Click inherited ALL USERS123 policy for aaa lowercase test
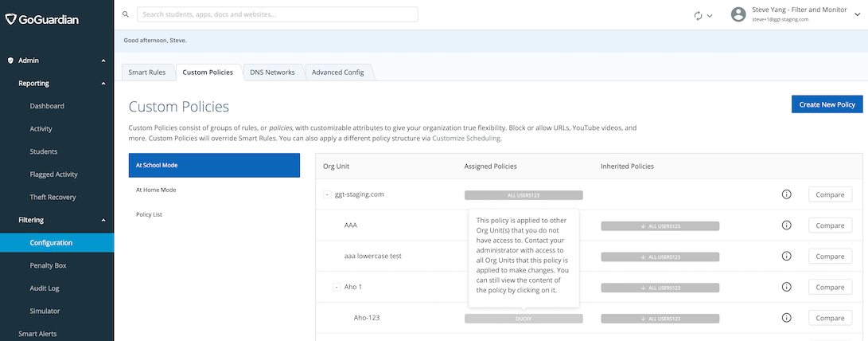This screenshot has width=868, height=341. [660, 257]
